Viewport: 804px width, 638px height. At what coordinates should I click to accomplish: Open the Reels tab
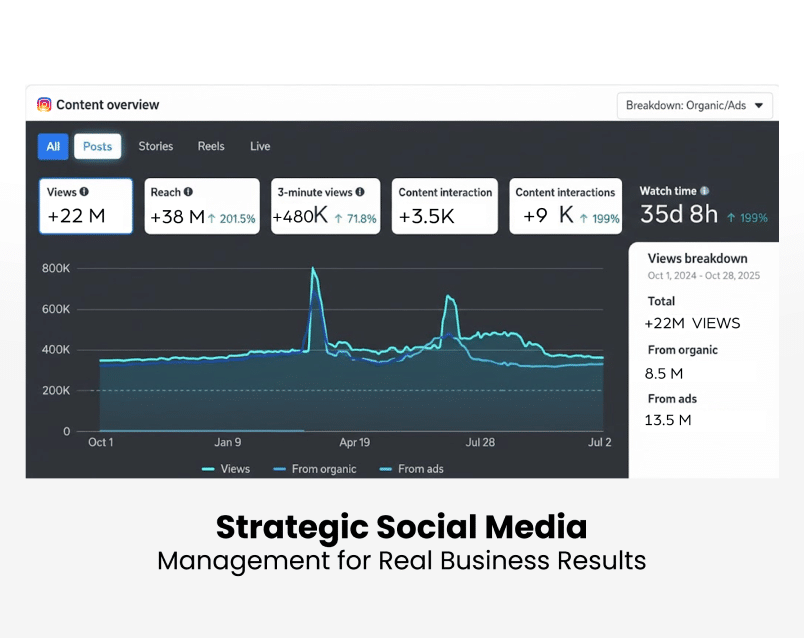point(211,146)
